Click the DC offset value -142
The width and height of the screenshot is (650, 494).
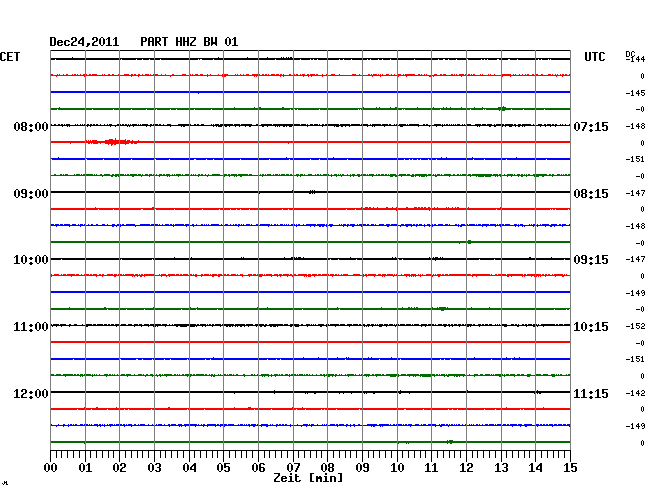(635, 393)
